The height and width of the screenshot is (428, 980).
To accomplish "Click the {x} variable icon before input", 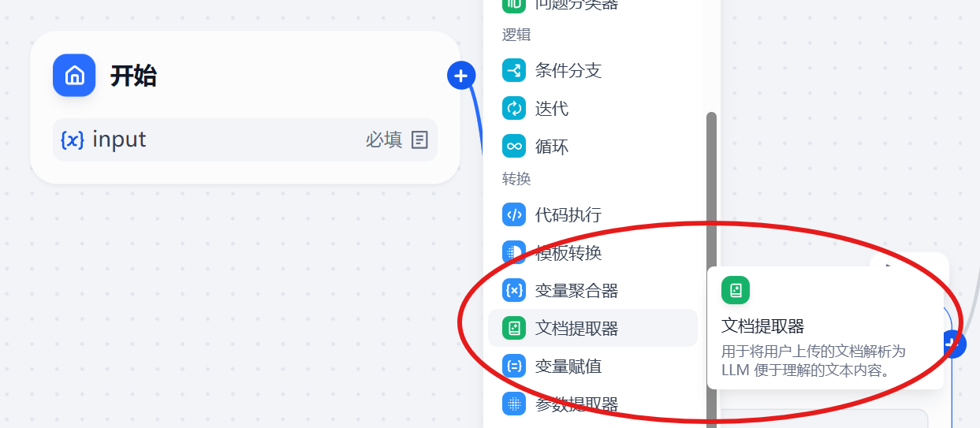I will coord(73,140).
